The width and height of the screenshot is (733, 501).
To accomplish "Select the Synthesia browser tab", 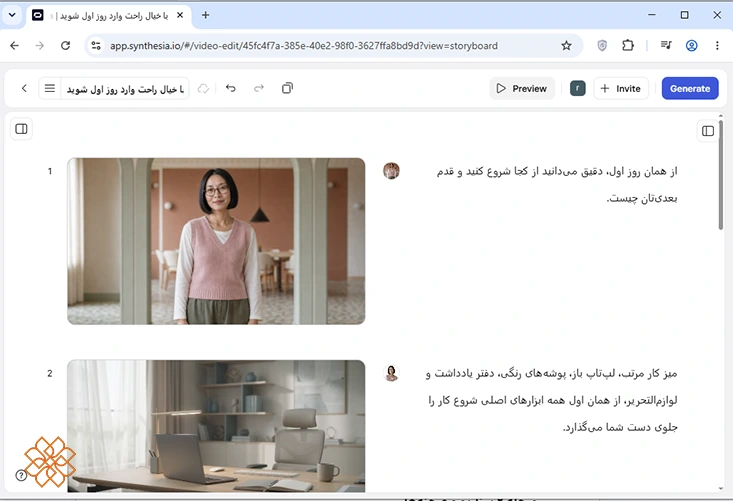I will [x=108, y=15].
